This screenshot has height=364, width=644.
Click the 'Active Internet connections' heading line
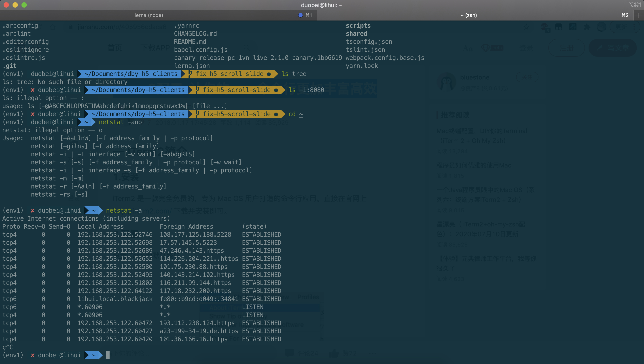pyautogui.click(x=86, y=218)
